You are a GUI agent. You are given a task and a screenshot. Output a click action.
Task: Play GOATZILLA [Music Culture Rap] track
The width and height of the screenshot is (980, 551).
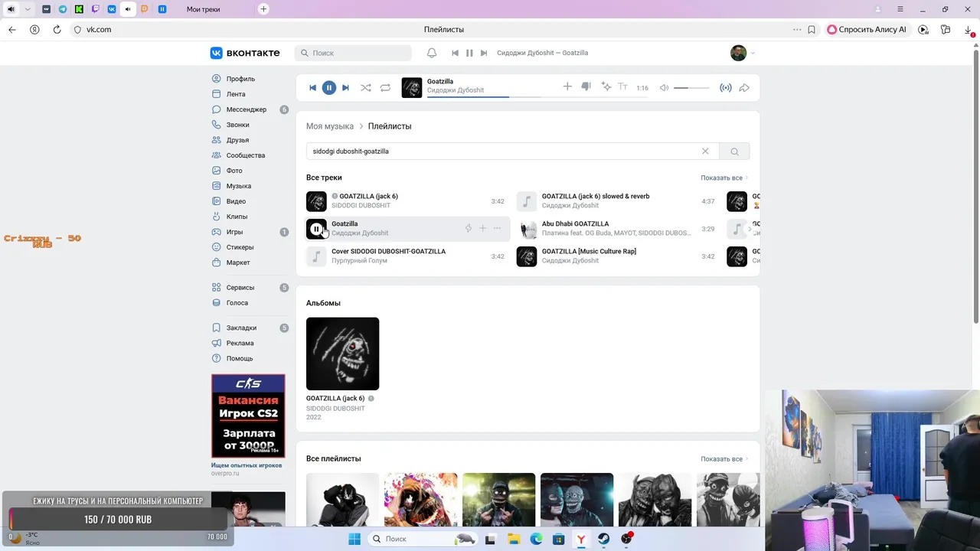[x=526, y=256]
